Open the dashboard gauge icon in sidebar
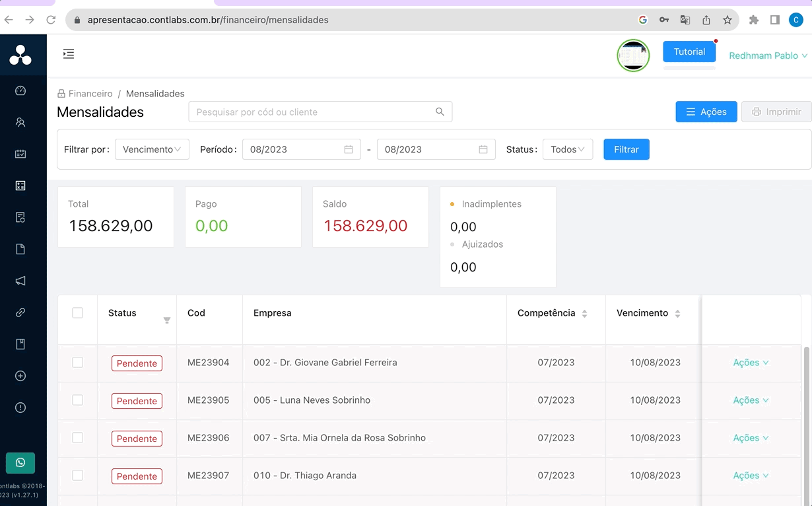This screenshot has height=506, width=812. 20,91
